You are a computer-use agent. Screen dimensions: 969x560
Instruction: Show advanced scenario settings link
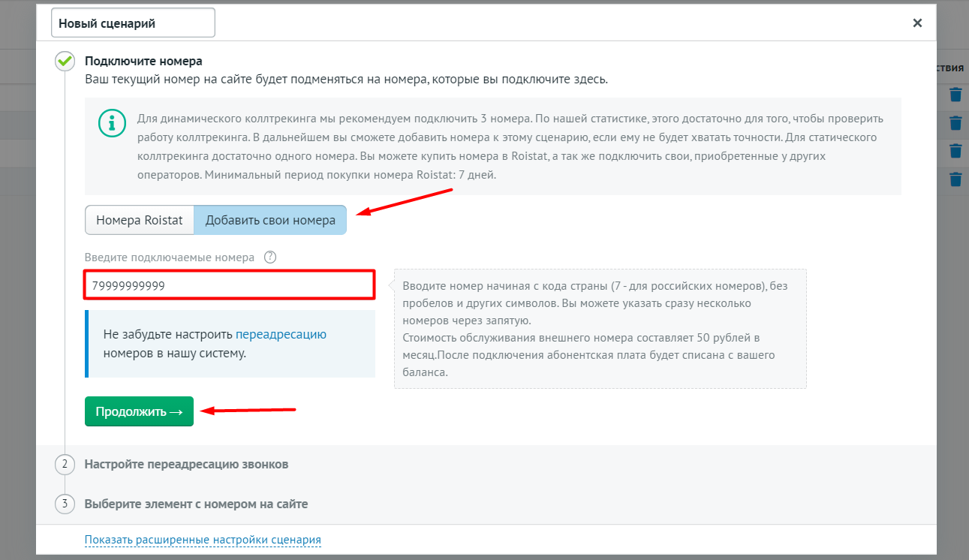tap(203, 540)
